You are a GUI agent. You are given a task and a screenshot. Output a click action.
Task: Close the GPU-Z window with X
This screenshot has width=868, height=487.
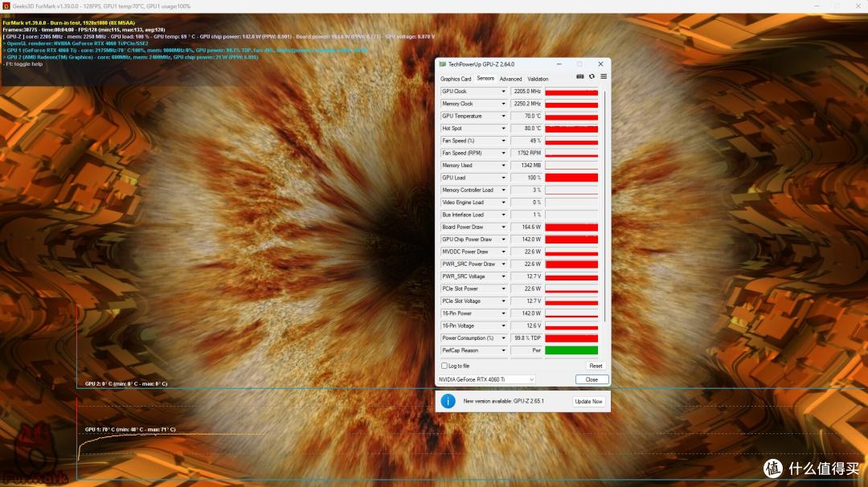pyautogui.click(x=600, y=64)
